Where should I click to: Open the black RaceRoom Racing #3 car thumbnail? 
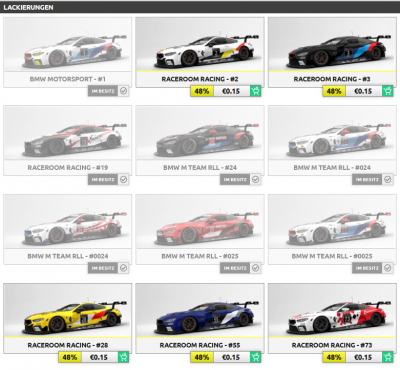coord(332,44)
